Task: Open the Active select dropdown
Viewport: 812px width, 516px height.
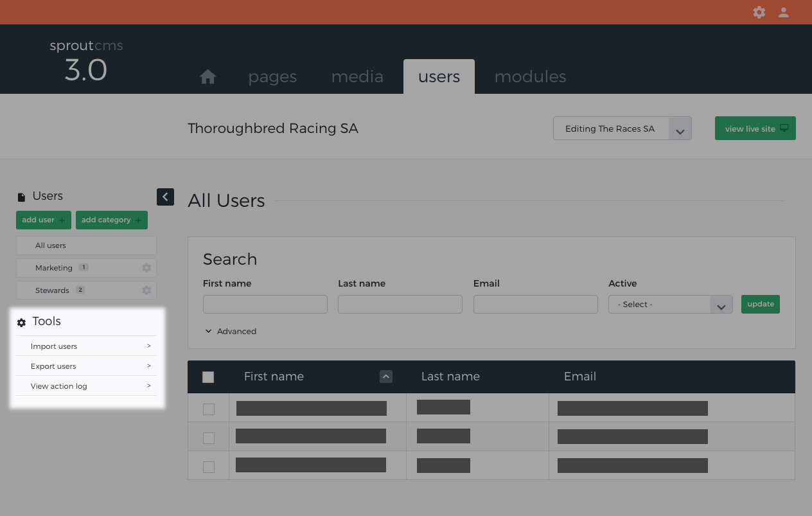Action: [x=670, y=305]
